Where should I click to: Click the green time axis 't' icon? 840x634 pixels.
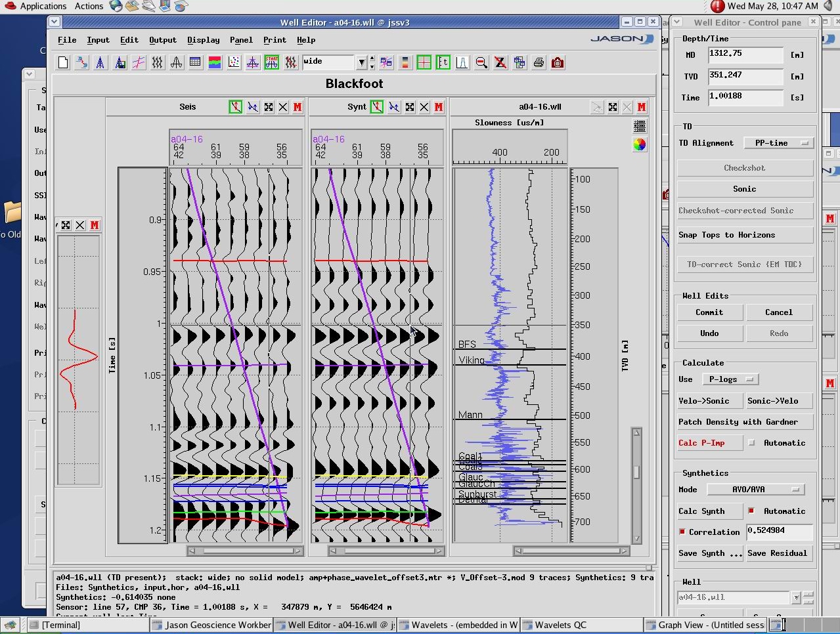point(443,62)
